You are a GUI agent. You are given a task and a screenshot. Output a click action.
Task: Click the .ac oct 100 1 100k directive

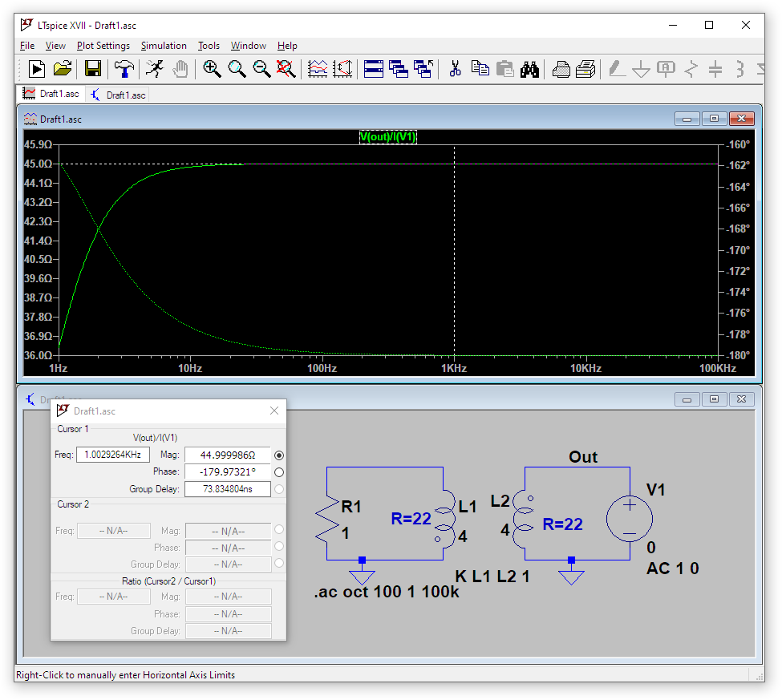[x=386, y=593]
